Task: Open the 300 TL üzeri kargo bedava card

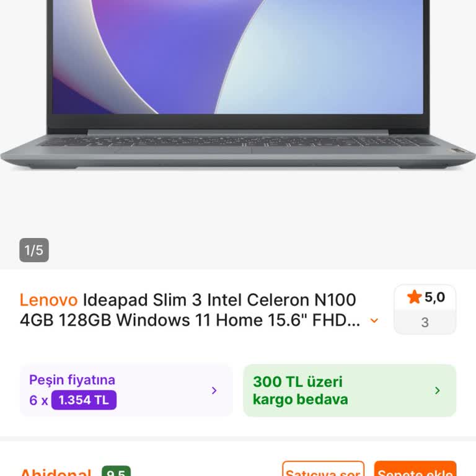Action: pyautogui.click(x=350, y=390)
